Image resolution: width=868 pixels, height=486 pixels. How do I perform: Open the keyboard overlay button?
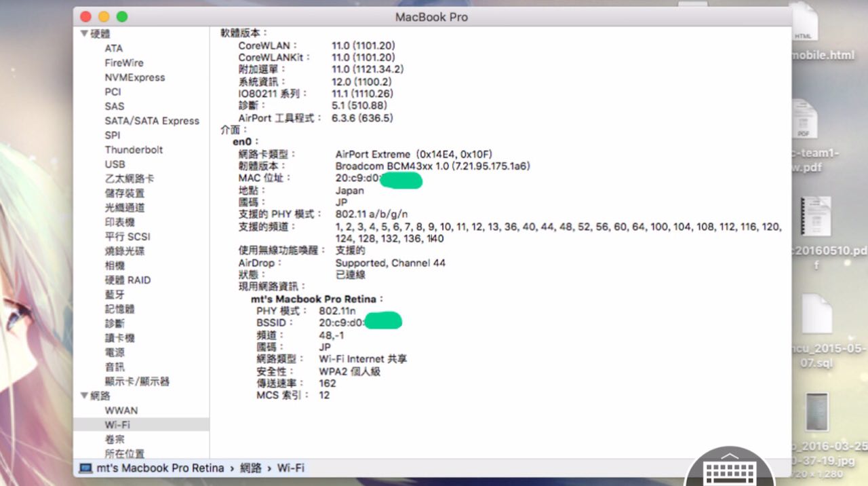point(730,468)
